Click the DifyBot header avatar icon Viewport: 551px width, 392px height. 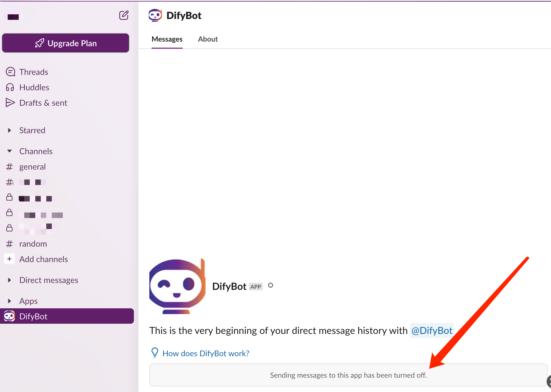pyautogui.click(x=155, y=15)
